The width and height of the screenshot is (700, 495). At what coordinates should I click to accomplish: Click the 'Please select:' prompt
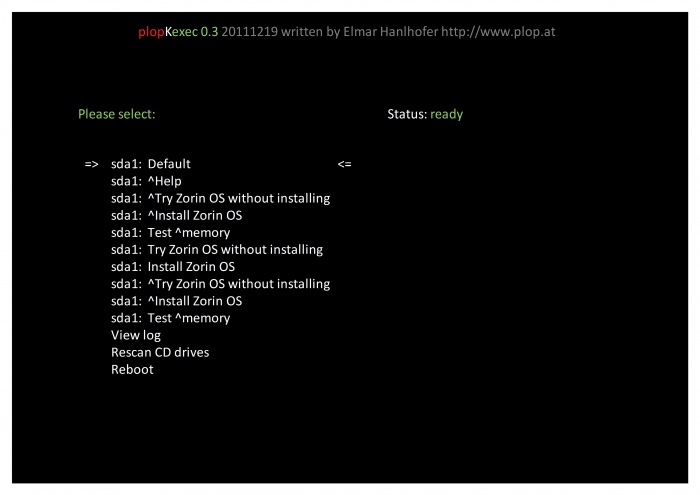click(117, 114)
